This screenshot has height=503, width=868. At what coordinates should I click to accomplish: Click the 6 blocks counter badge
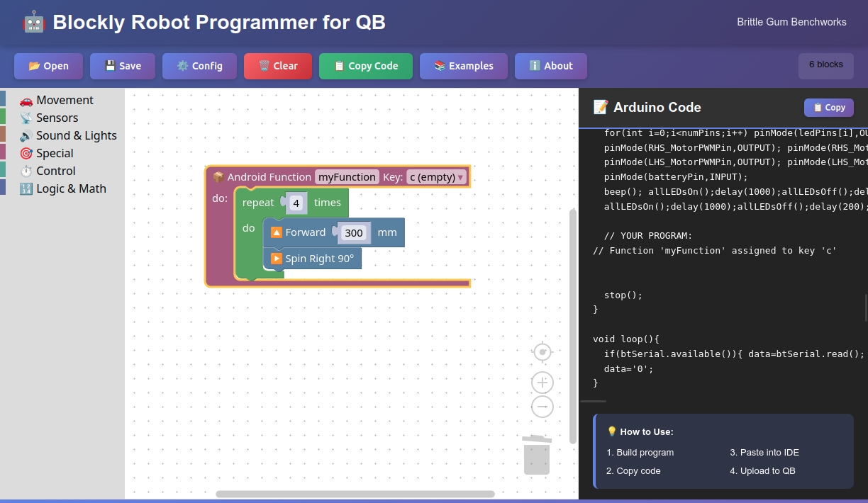pos(826,65)
